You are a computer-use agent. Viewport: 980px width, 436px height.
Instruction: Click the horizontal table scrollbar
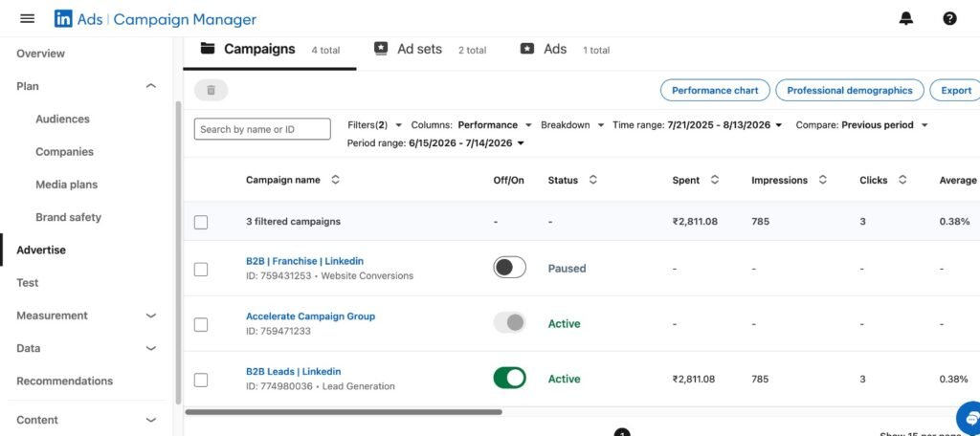click(x=344, y=412)
